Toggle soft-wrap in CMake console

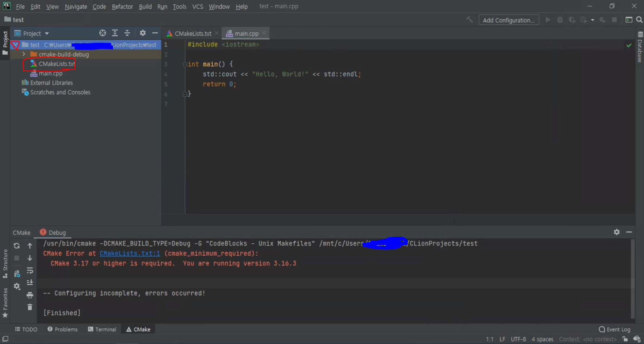(x=30, y=271)
